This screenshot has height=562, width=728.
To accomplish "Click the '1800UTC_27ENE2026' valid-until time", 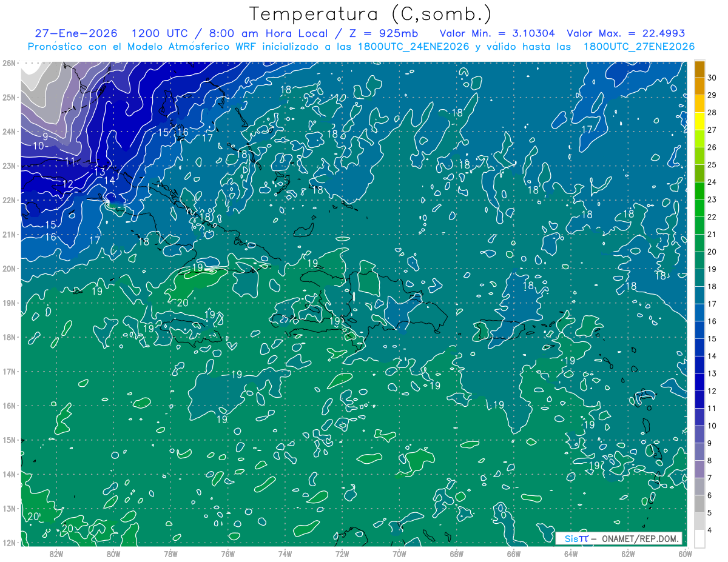I will [x=639, y=46].
